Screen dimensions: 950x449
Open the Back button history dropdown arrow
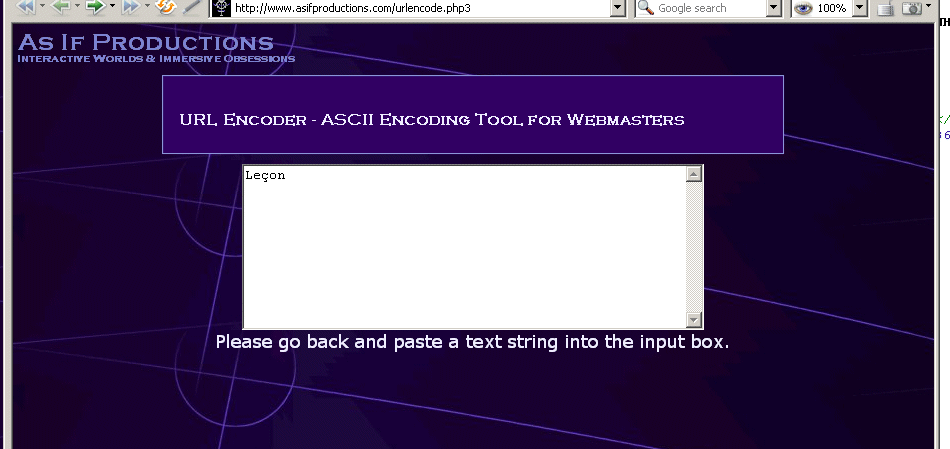pyautogui.click(x=77, y=7)
